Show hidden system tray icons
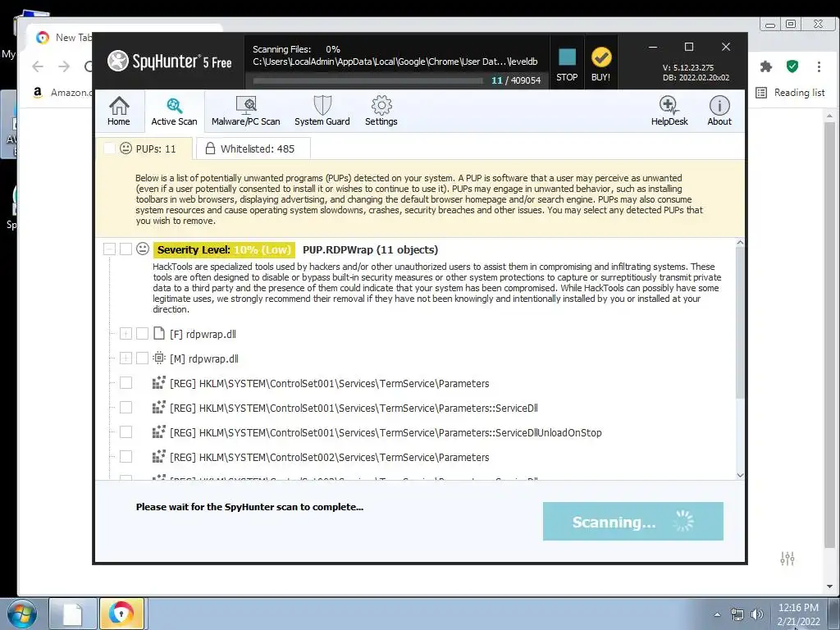840x630 pixels. click(717, 614)
